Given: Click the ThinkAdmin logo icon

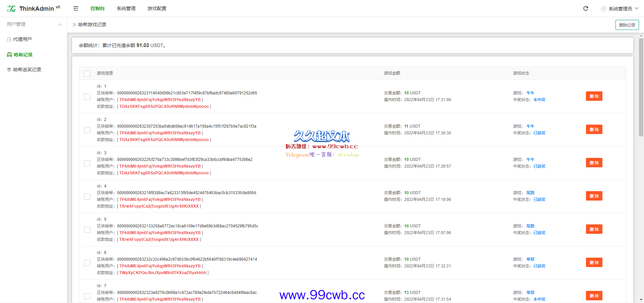Looking at the screenshot, I should click(x=11, y=9).
